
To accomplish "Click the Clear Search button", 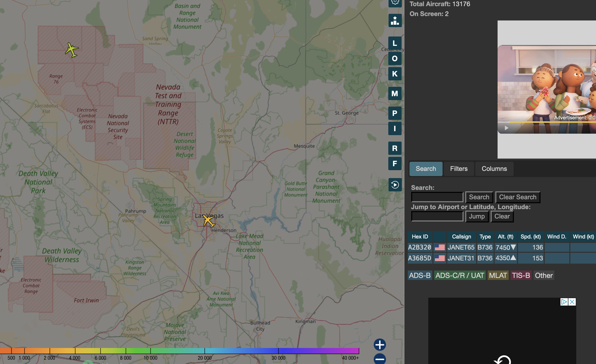I will coord(518,197).
